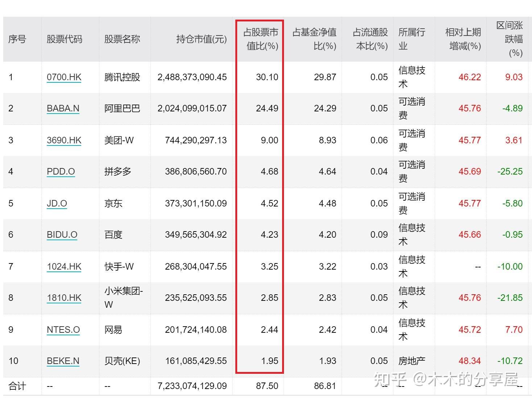Screen dimensions: 532x401
Task: Open stock code link BEKE.N
Action: (63, 361)
